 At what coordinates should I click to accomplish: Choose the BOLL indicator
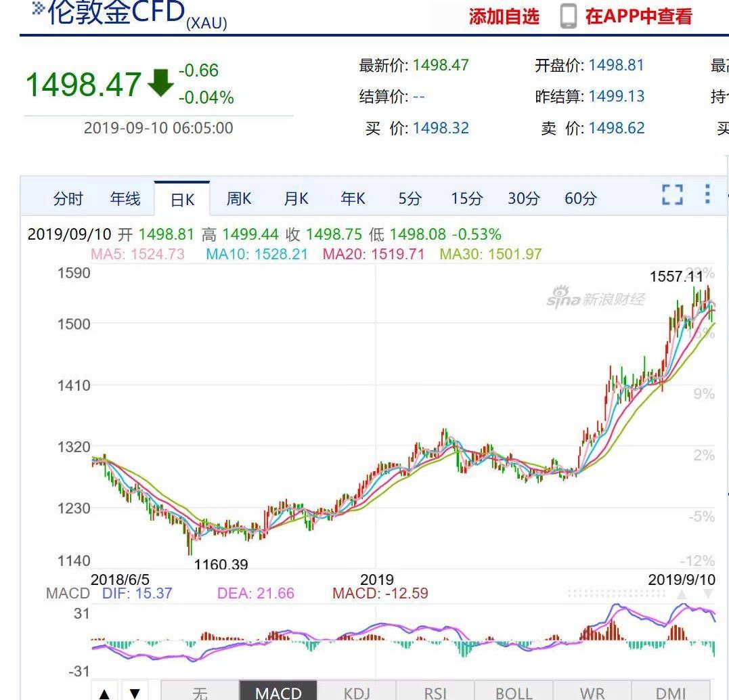(514, 692)
